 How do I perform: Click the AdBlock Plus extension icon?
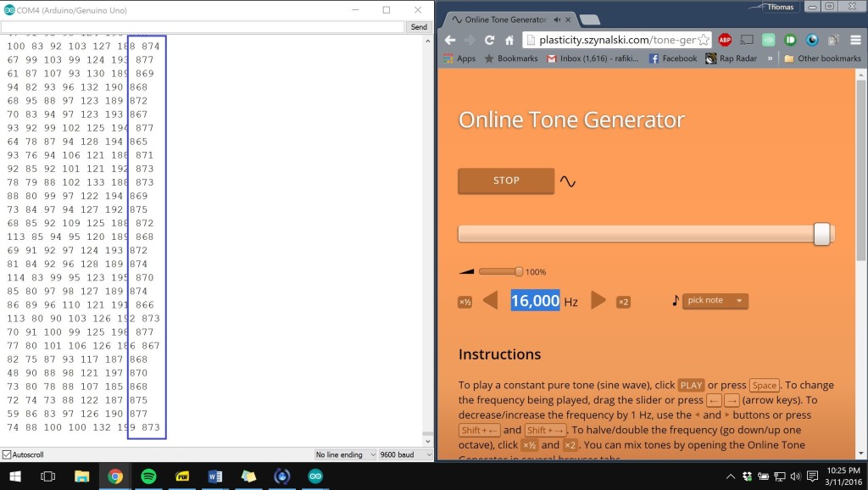(725, 40)
